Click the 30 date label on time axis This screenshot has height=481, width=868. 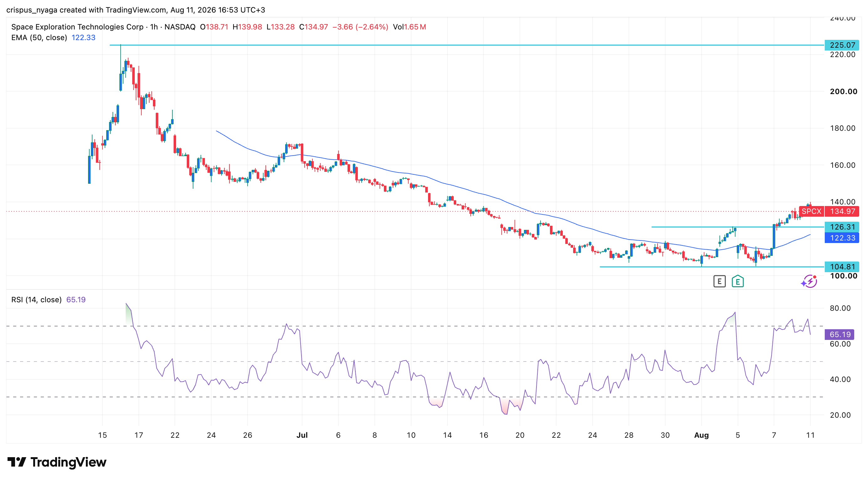[x=665, y=435]
